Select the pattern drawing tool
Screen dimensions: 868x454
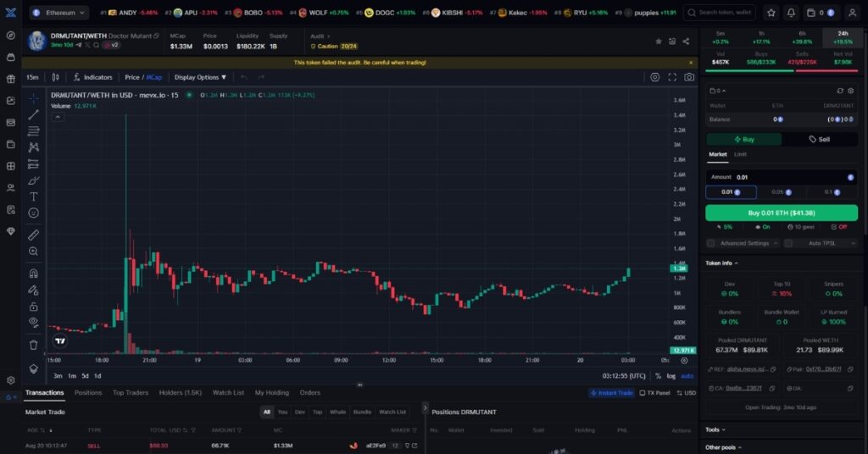pyautogui.click(x=33, y=147)
